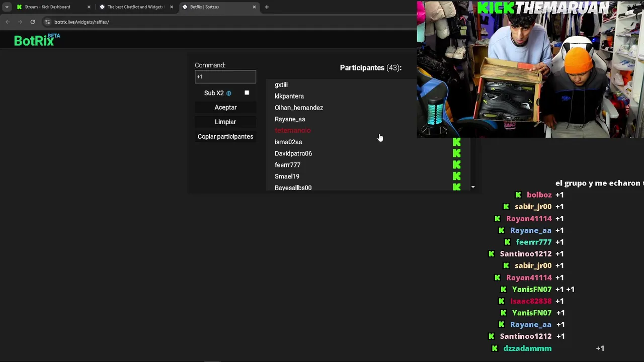This screenshot has height=362, width=644.
Task: Click dzzadammm username in chat
Action: tap(527, 348)
